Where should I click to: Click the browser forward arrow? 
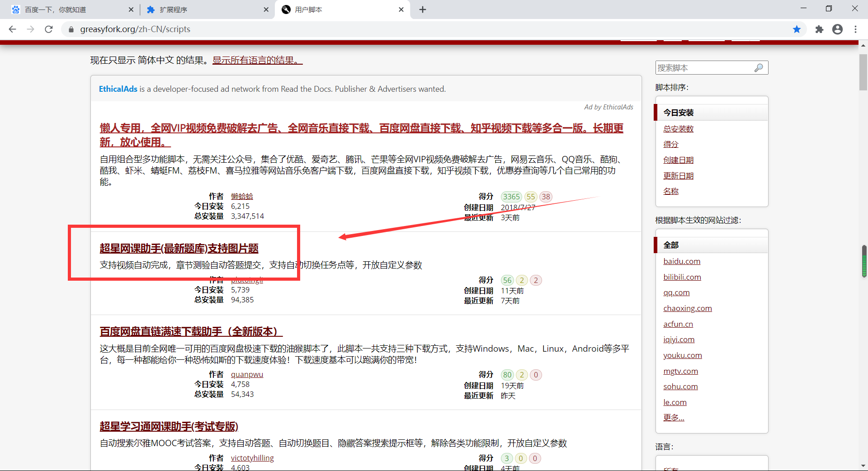point(30,29)
